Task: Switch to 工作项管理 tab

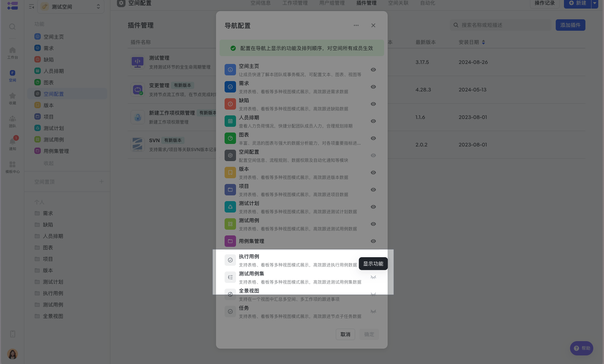Action: tap(295, 3)
